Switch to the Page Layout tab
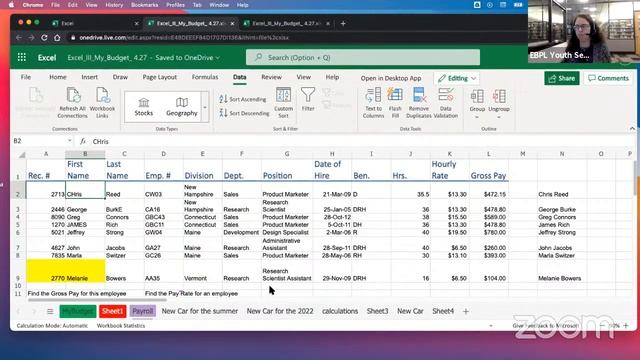This screenshot has height=360, width=640. click(x=160, y=77)
